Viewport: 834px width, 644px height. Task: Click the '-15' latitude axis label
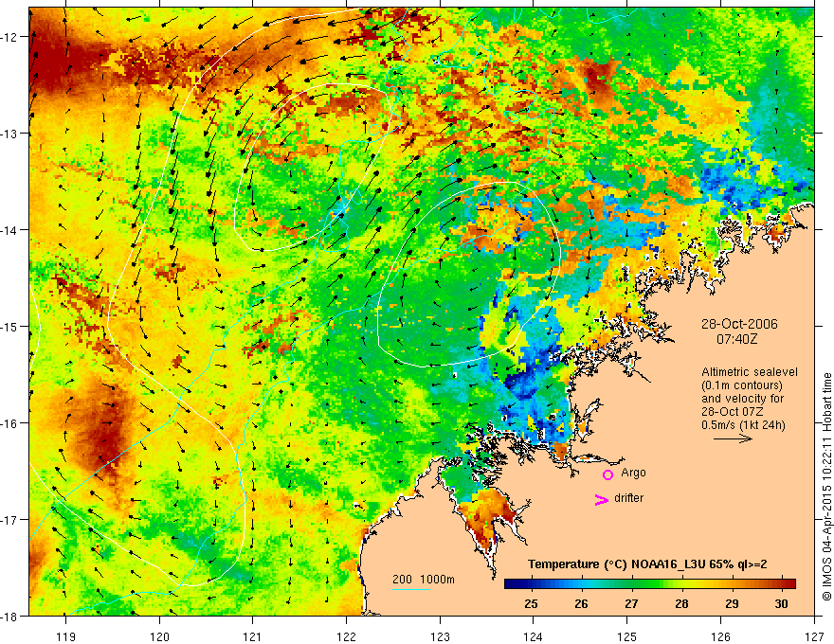9,327
